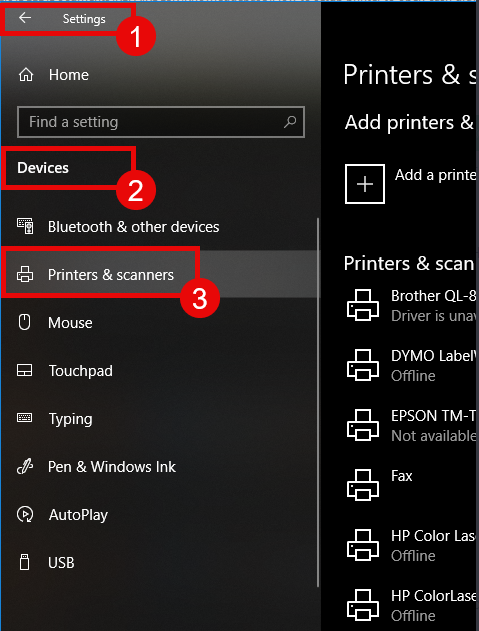The height and width of the screenshot is (631, 479).
Task: Select the Brother QL printer icon
Action: (x=363, y=305)
